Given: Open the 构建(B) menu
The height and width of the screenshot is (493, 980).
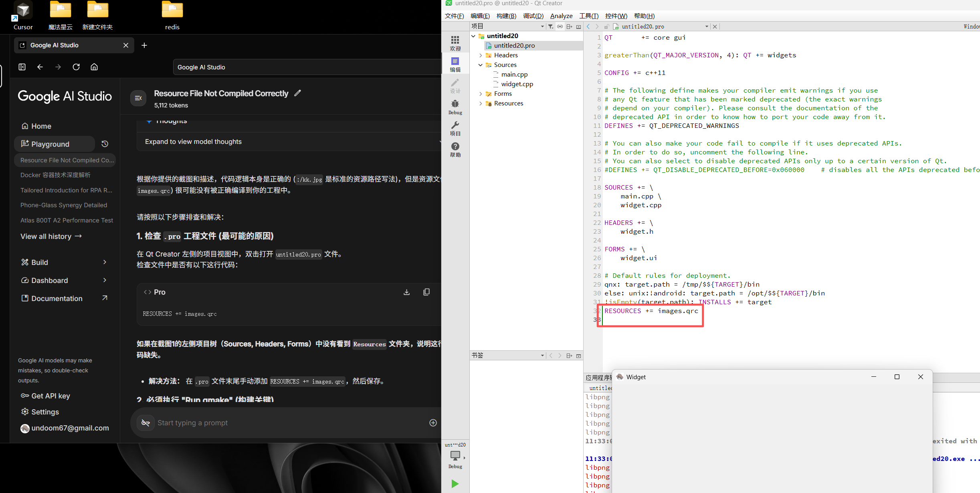Looking at the screenshot, I should coord(506,16).
